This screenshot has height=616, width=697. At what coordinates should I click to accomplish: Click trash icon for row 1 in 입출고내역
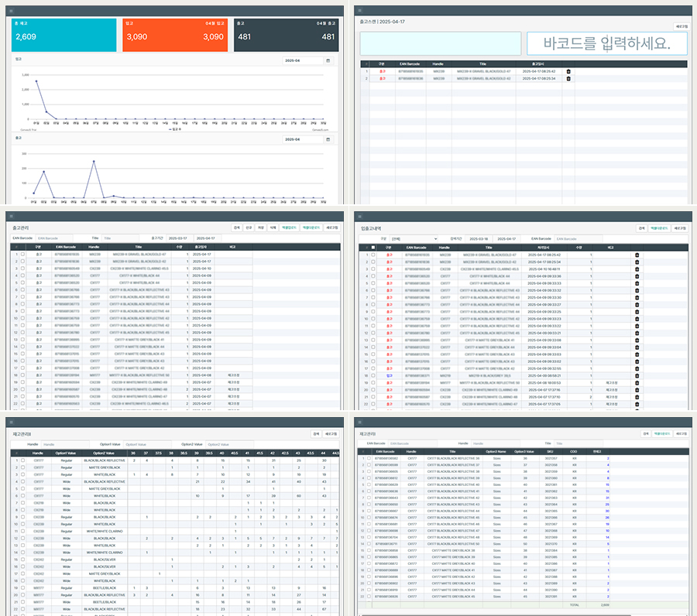point(637,255)
